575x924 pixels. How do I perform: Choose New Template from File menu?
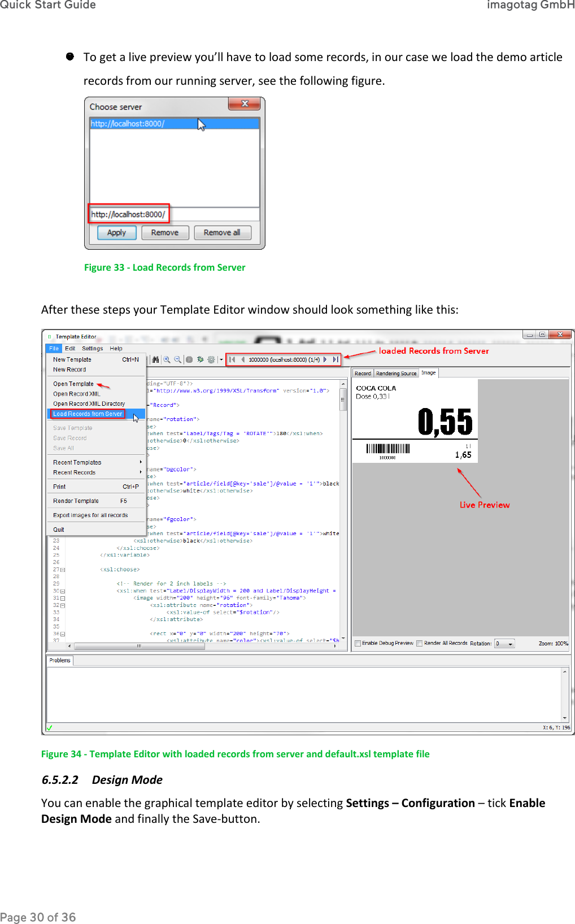(x=96, y=359)
